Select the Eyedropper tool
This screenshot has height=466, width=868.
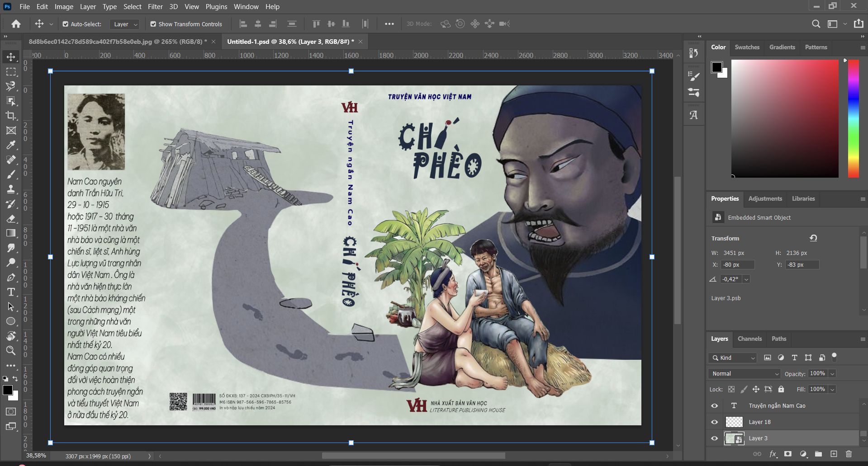point(11,145)
